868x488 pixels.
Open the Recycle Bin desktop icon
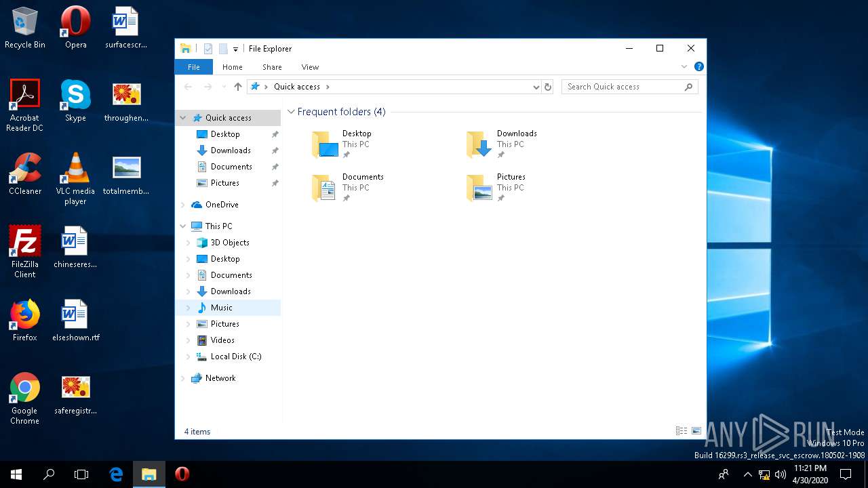25,28
